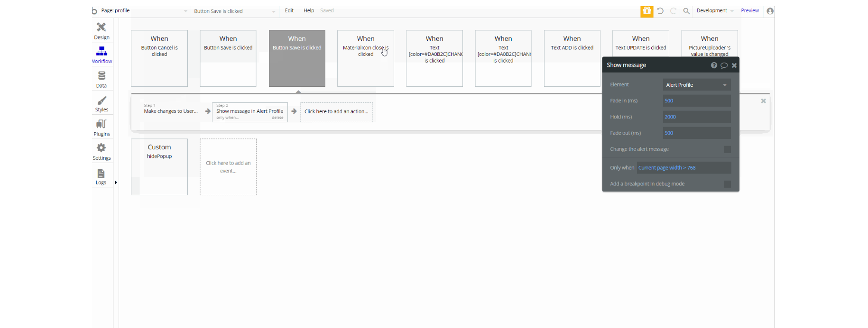Click the Hold (ms) input field

pyautogui.click(x=696, y=117)
